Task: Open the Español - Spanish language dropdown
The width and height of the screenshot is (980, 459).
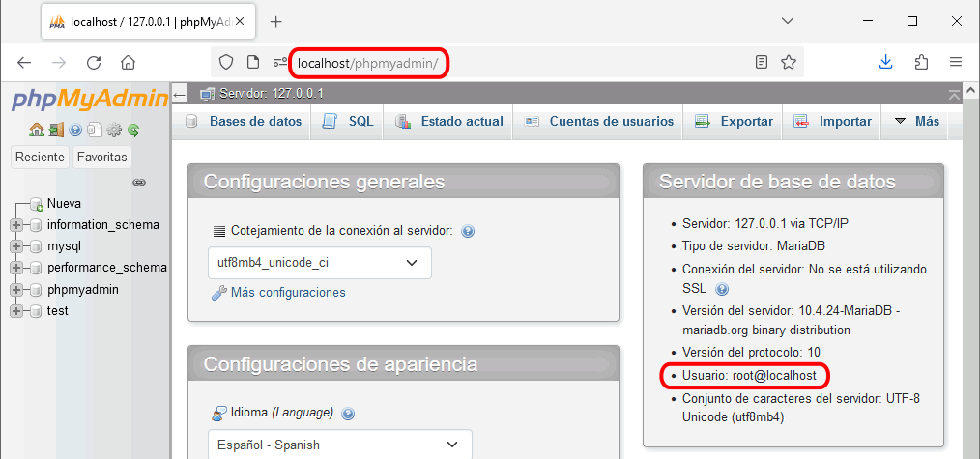Action: (340, 445)
